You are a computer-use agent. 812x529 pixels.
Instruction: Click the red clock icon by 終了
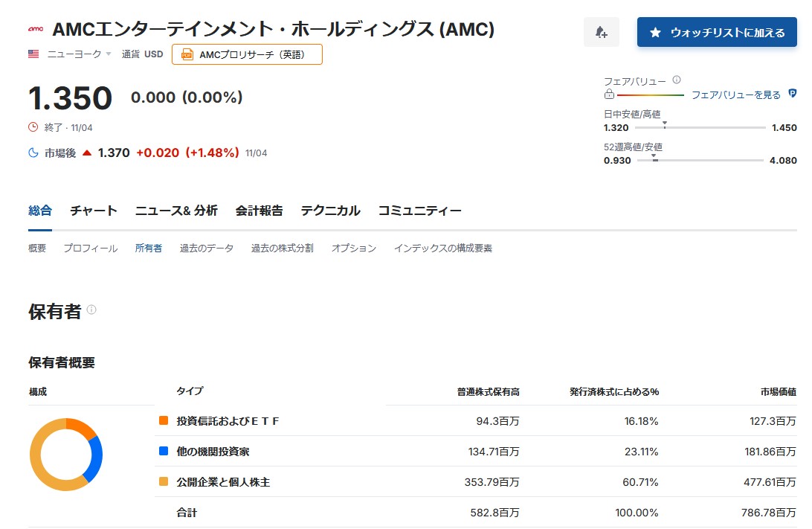pos(33,127)
